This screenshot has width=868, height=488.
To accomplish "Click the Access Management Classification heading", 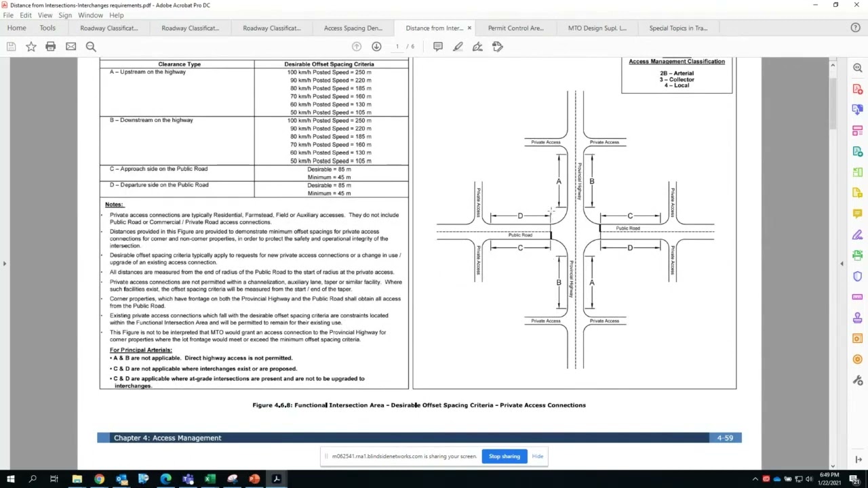I will point(677,62).
